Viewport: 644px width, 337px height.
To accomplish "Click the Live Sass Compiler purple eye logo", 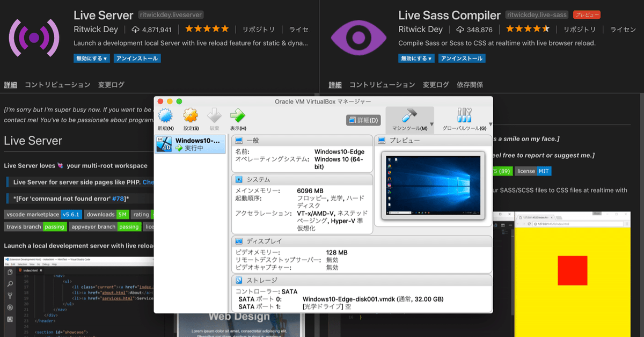I will (357, 36).
